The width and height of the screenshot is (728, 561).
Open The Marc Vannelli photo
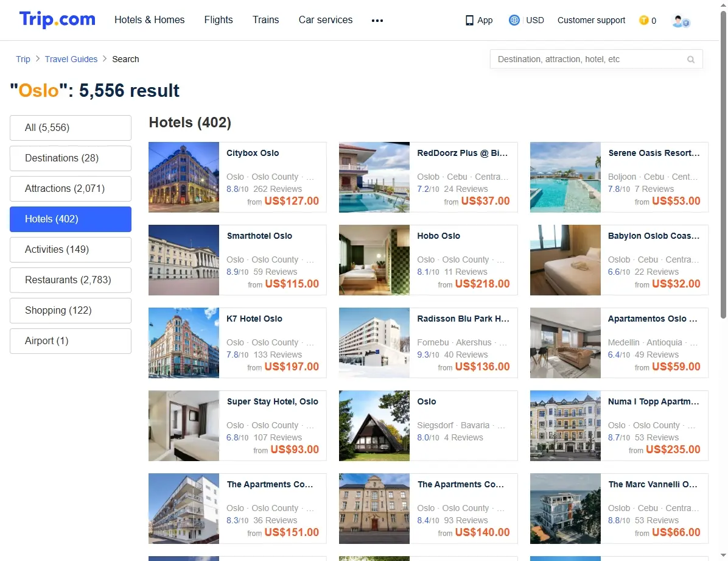tap(565, 509)
